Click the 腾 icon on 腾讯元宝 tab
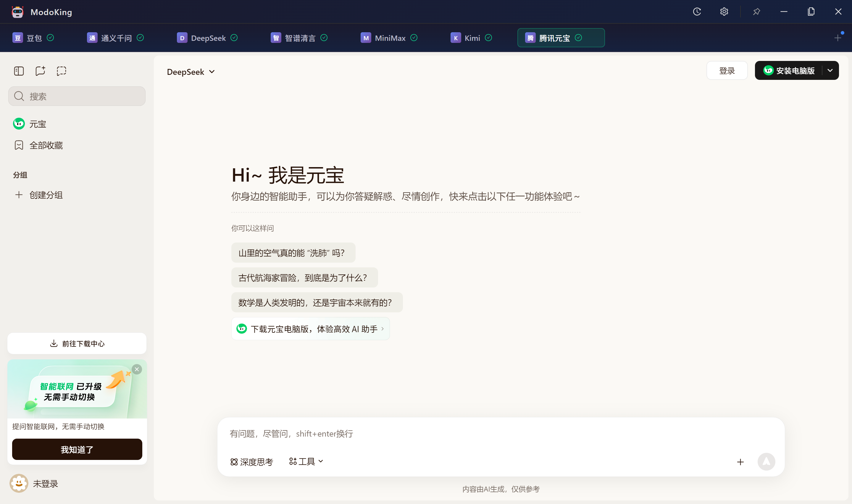 click(530, 38)
